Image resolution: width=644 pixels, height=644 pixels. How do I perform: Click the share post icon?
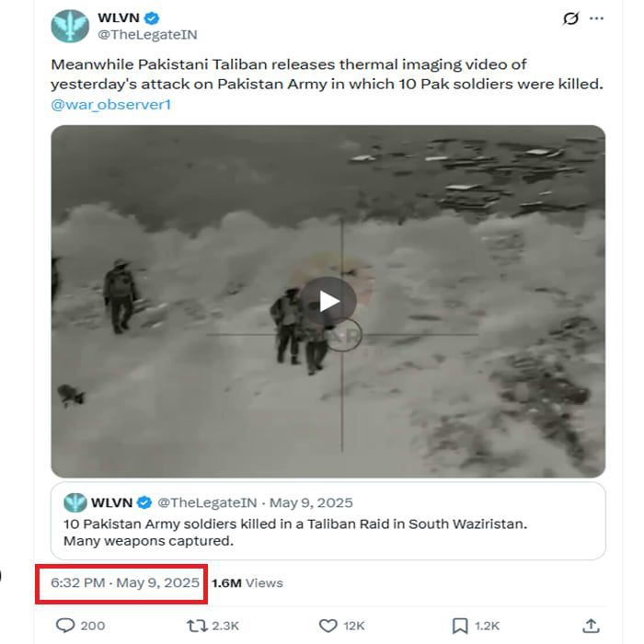[592, 626]
